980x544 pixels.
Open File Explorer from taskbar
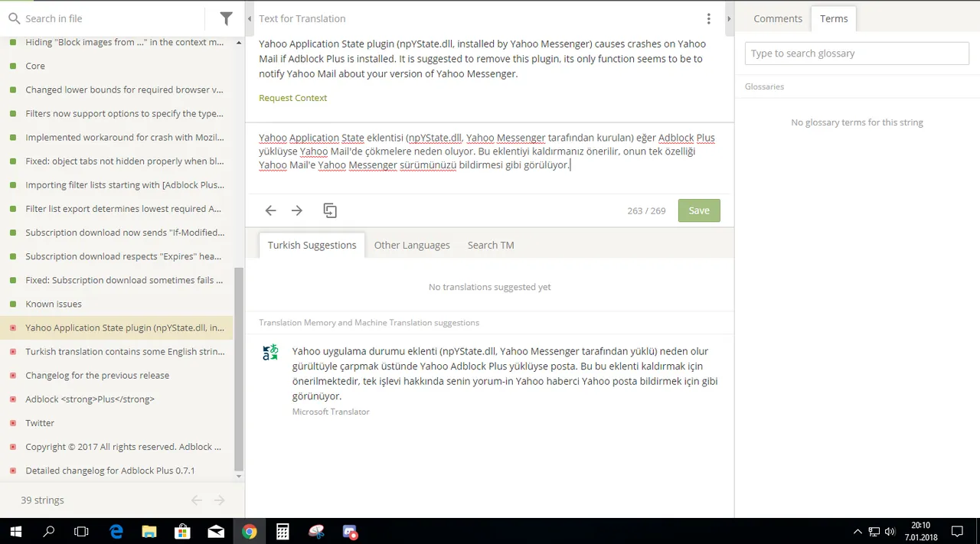(149, 531)
